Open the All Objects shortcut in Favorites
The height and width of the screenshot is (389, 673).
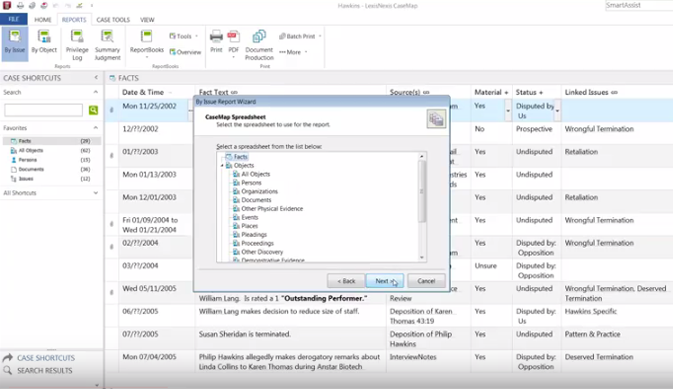(52, 150)
